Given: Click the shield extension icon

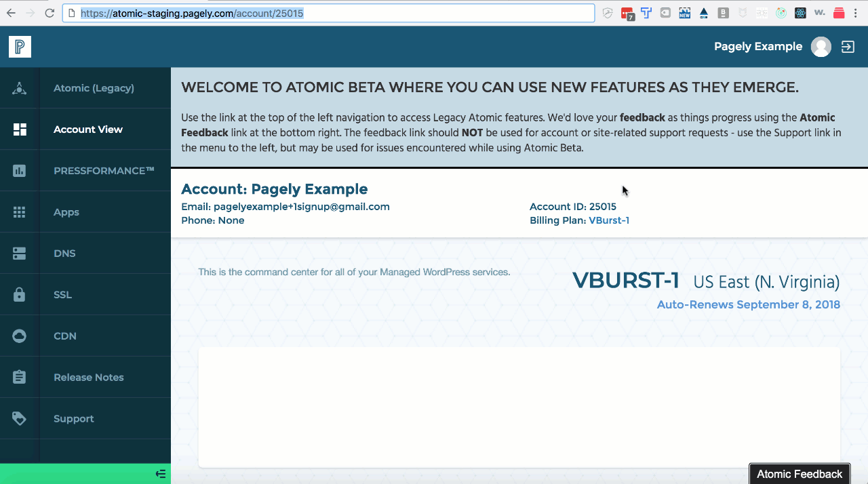Looking at the screenshot, I should [x=608, y=13].
